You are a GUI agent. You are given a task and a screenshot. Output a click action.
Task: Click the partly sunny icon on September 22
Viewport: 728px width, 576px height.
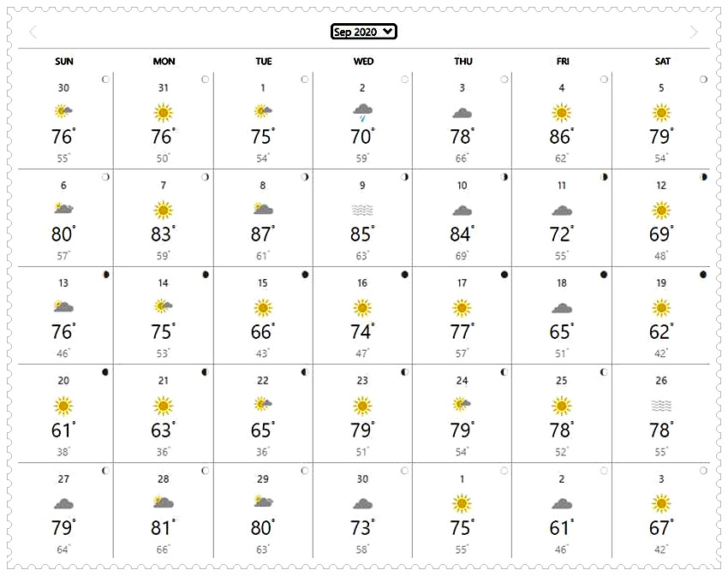point(263,404)
